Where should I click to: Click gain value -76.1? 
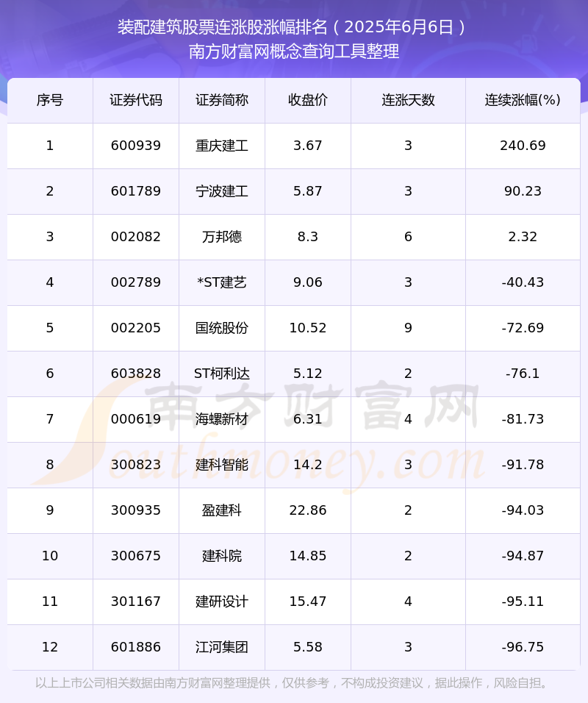(523, 374)
